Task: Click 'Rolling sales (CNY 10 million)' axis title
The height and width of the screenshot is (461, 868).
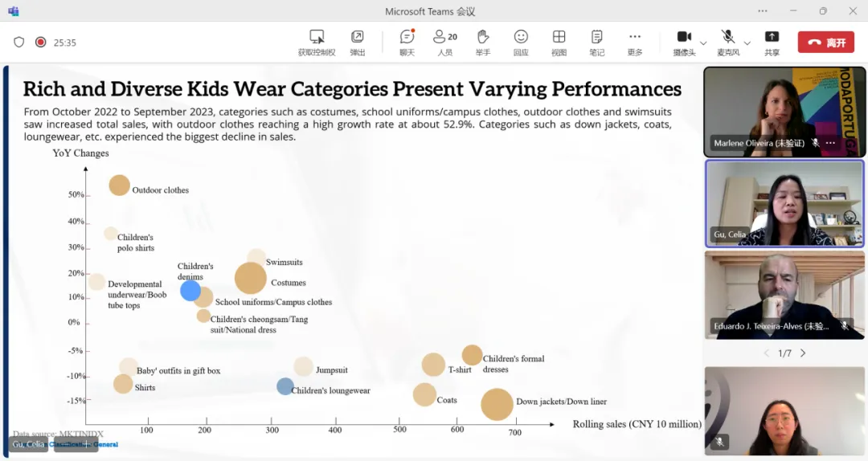Action: click(637, 424)
